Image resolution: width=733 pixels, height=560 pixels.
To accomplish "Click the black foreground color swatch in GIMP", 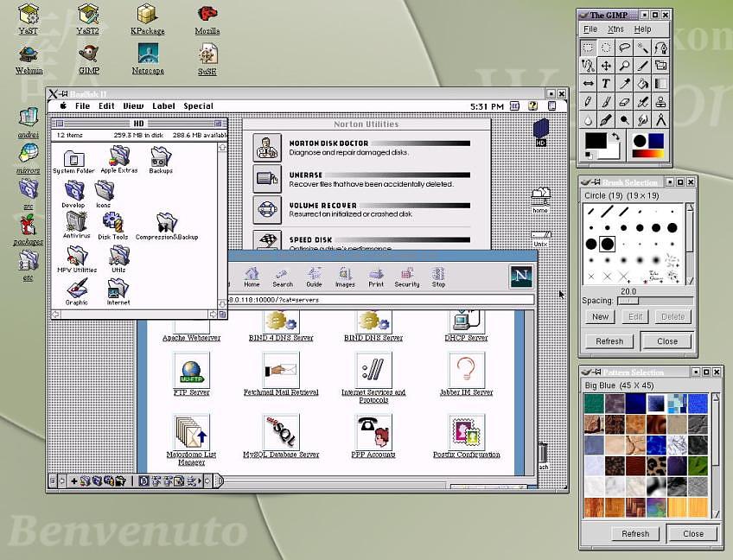I will 595,141.
